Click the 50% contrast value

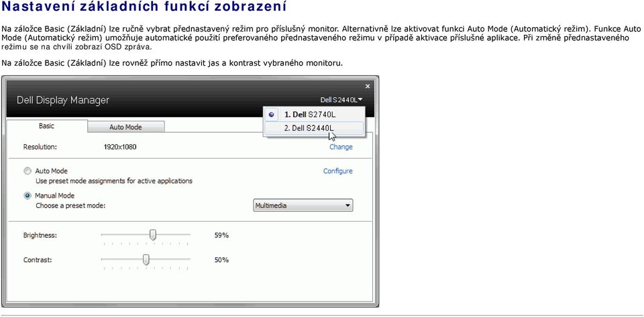pyautogui.click(x=221, y=260)
